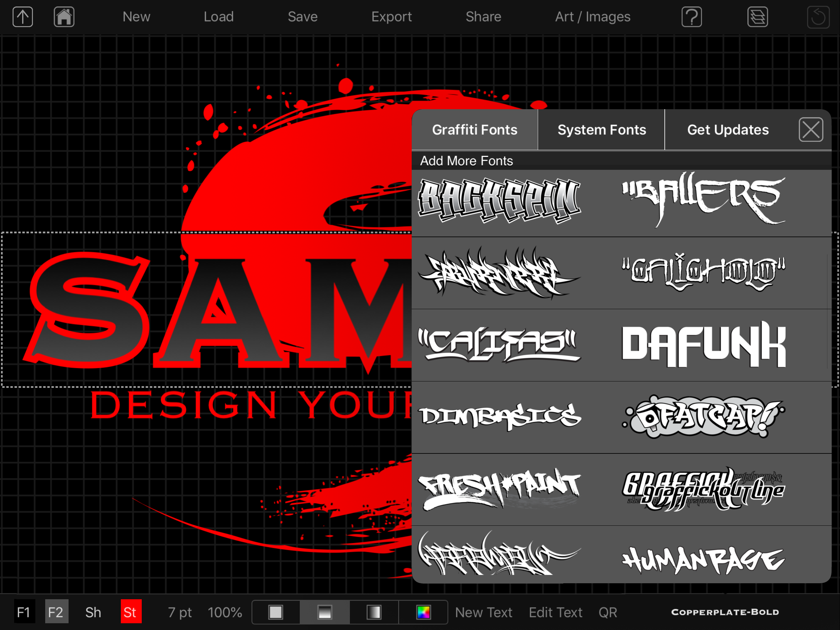Screen dimensions: 840x630
Task: Select the Backspin font
Action: click(499, 201)
